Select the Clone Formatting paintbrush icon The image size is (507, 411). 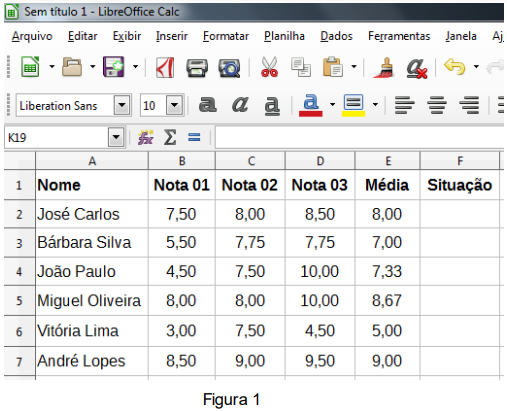point(385,68)
